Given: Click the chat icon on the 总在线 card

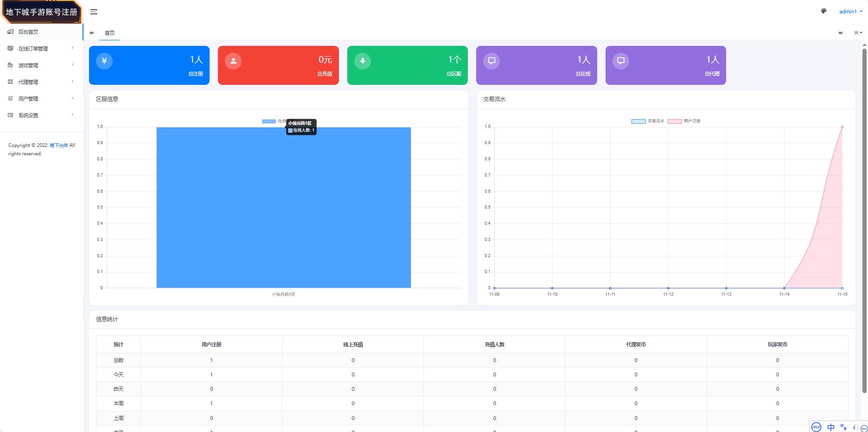Looking at the screenshot, I should (491, 61).
